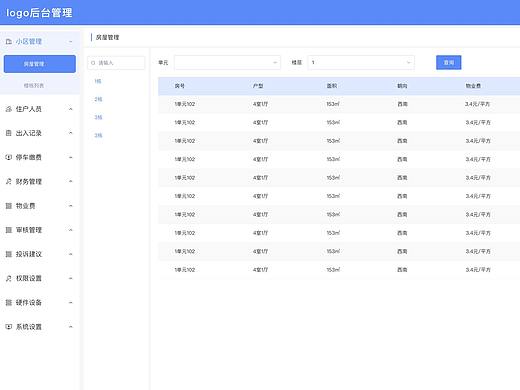Click the logo后台管理 header title
520x390 pixels.
tap(39, 13)
